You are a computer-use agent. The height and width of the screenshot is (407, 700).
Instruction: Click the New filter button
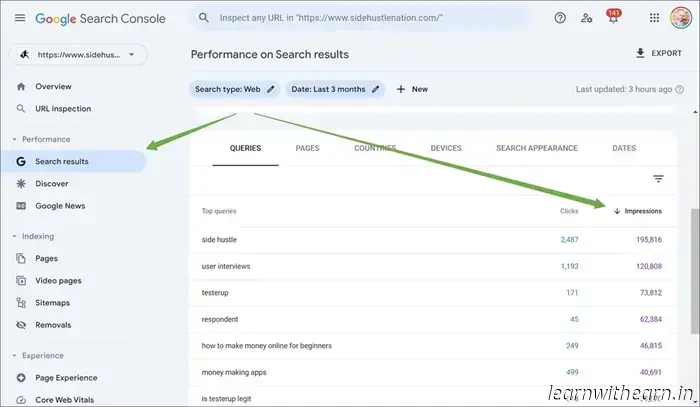pos(412,89)
